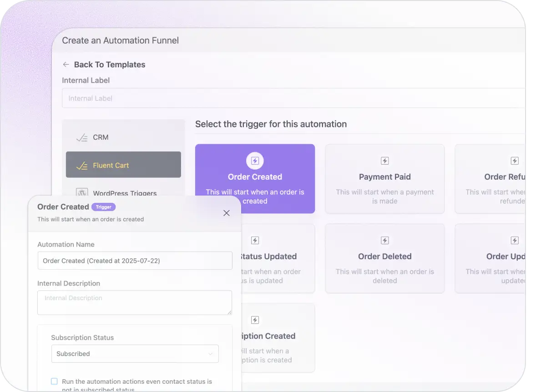Choose the Subscription Created trigger card
This screenshot has width=536, height=392.
pyautogui.click(x=278, y=338)
